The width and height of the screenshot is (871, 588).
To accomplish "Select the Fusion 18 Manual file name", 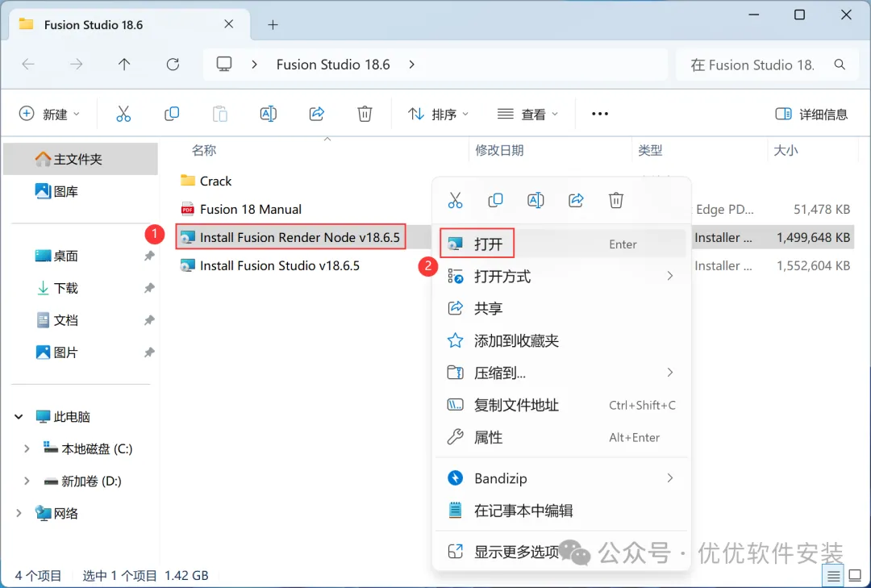I will point(251,209).
